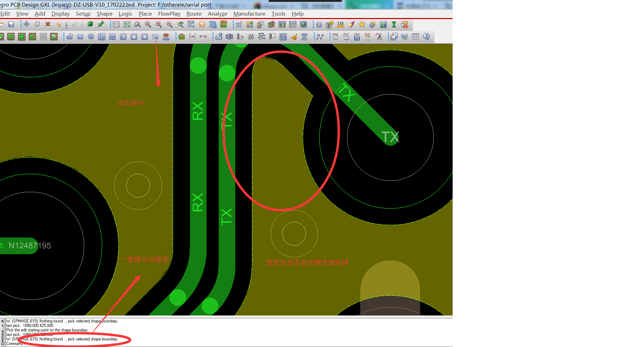The height and width of the screenshot is (347, 644).
Task: Click the zoom previous icon with green arrow
Action: [181, 25]
